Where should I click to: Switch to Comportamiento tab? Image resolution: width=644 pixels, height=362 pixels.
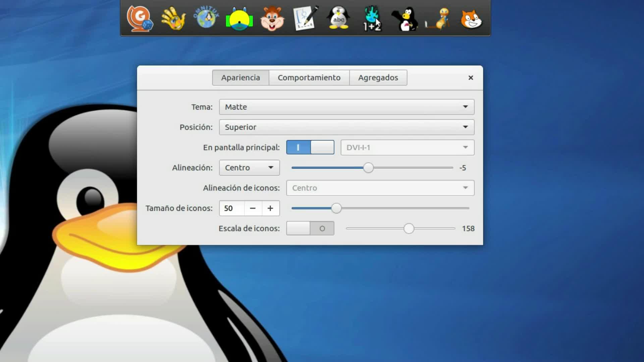pos(309,78)
